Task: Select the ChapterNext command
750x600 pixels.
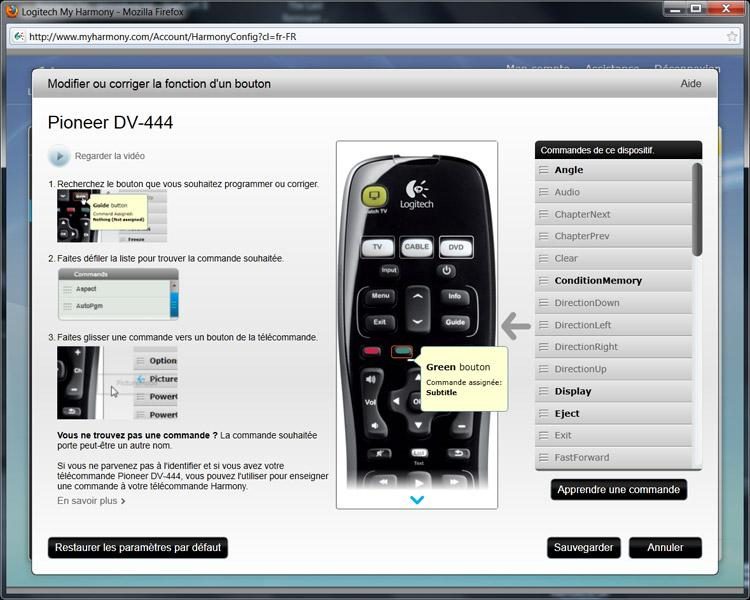Action: pos(613,214)
